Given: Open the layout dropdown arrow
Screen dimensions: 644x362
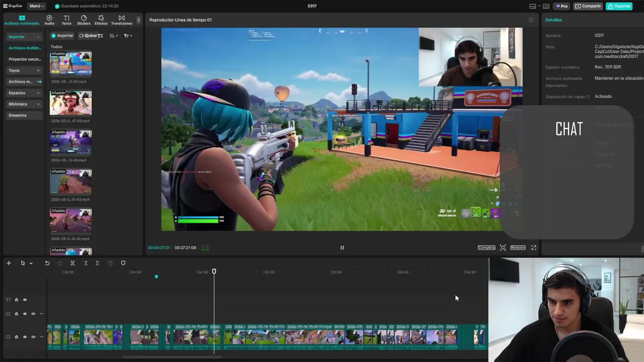Looking at the screenshot, I should (539, 6).
